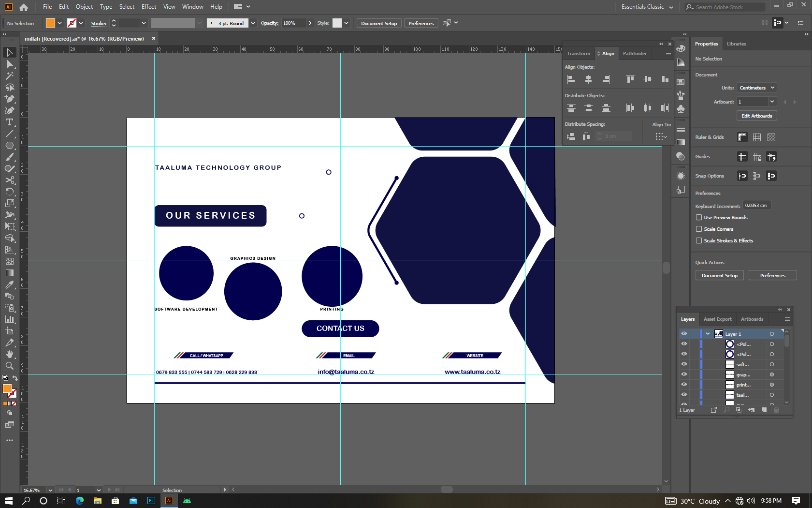
Task: Open the Window menu
Action: (x=192, y=7)
